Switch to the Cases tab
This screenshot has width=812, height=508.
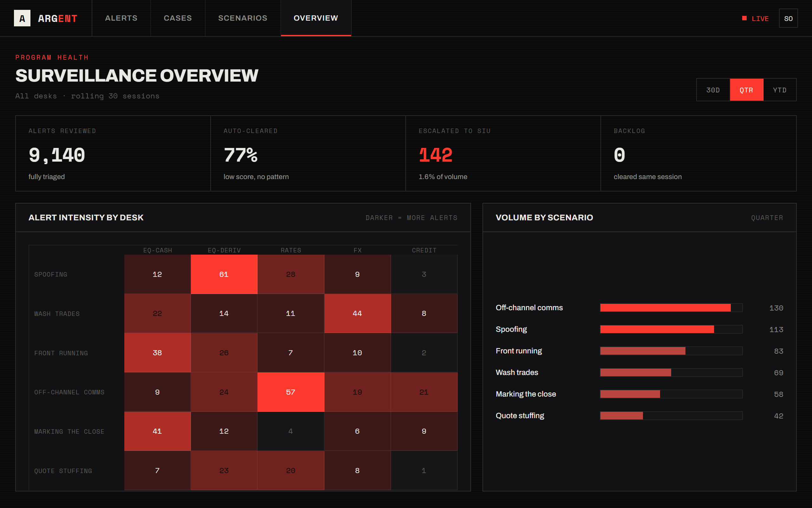point(178,18)
